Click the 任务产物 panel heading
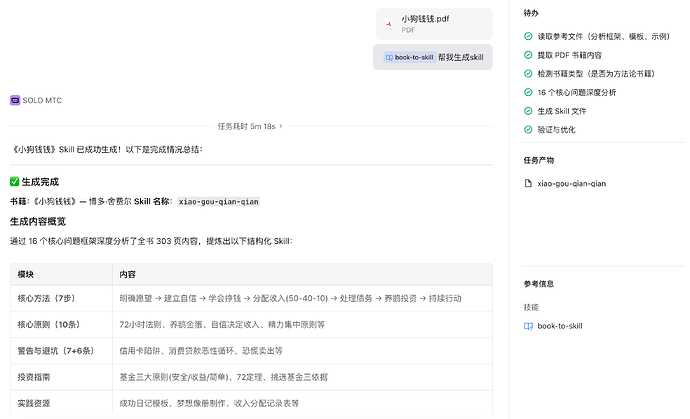 coord(539,160)
